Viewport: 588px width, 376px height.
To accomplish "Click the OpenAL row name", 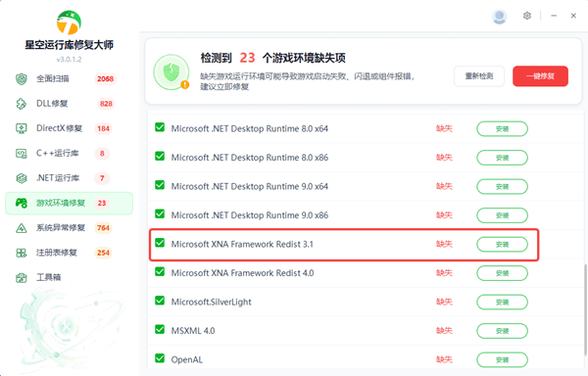I will click(x=187, y=359).
